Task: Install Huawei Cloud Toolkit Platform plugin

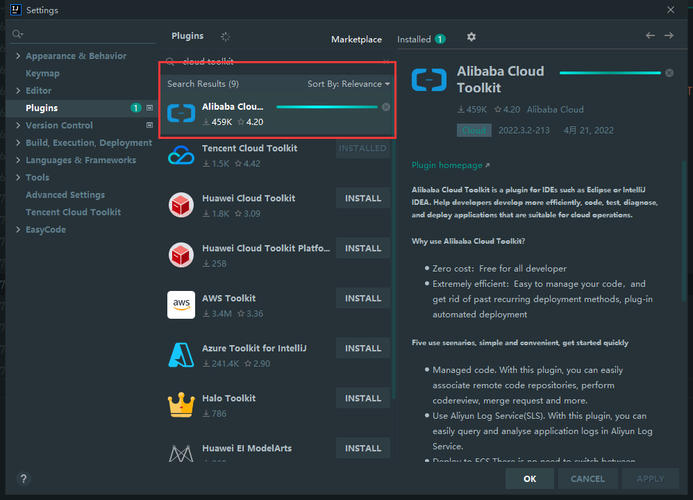Action: coord(363,248)
